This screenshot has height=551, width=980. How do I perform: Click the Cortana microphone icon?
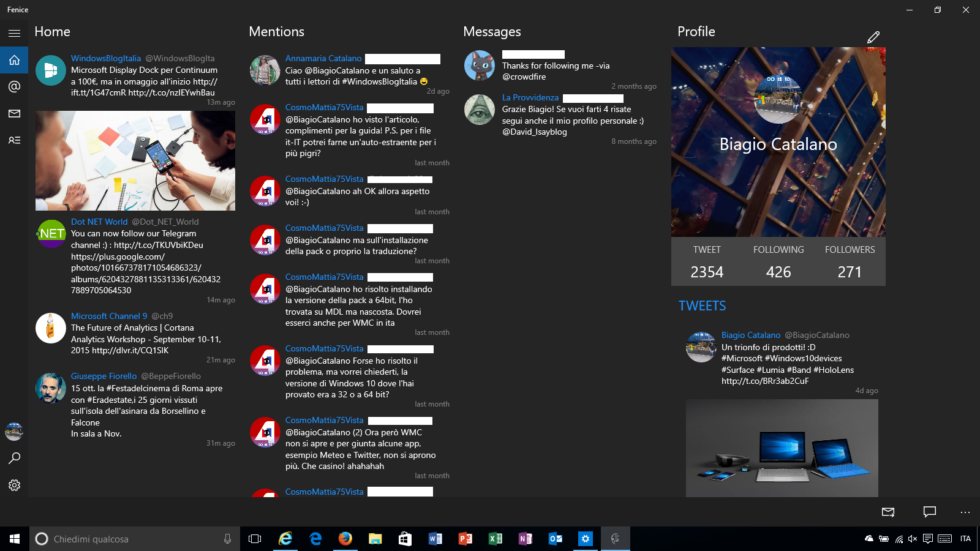pos(227,539)
